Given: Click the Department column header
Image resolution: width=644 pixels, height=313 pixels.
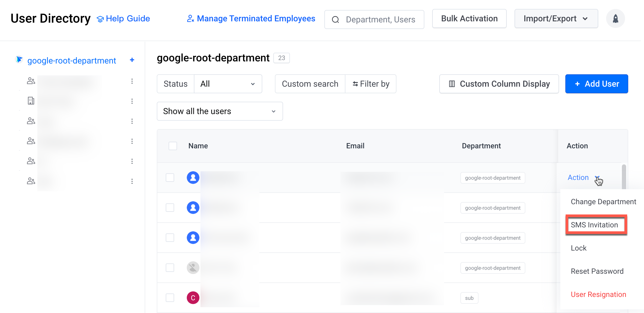Looking at the screenshot, I should pyautogui.click(x=481, y=146).
